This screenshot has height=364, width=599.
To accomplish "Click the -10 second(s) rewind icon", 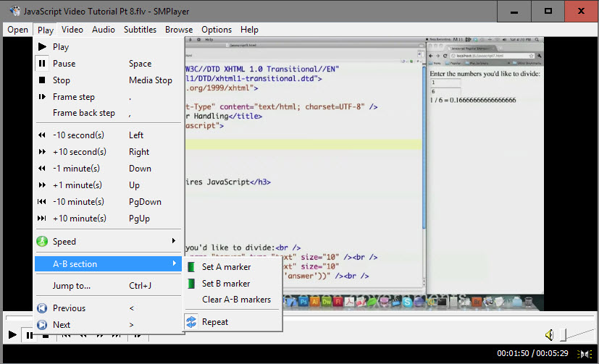I will (x=42, y=135).
